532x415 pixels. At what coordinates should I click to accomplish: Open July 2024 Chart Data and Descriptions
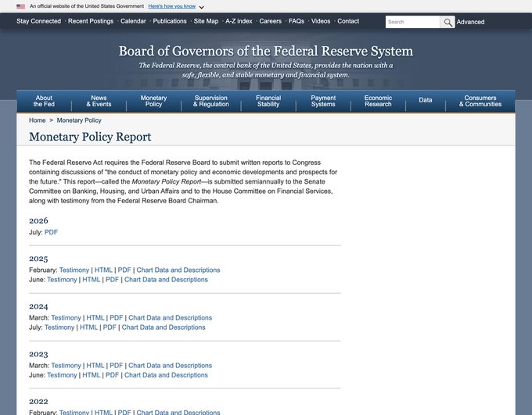164,327
